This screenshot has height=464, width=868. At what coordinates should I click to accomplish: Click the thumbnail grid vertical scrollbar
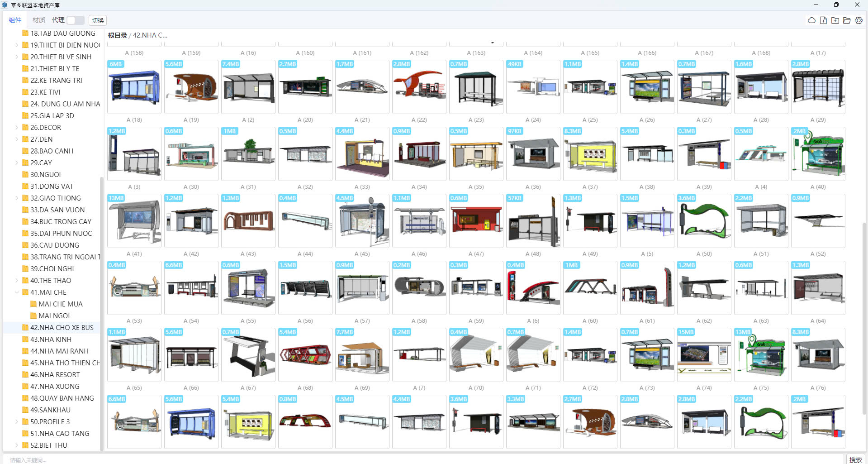pos(864,317)
